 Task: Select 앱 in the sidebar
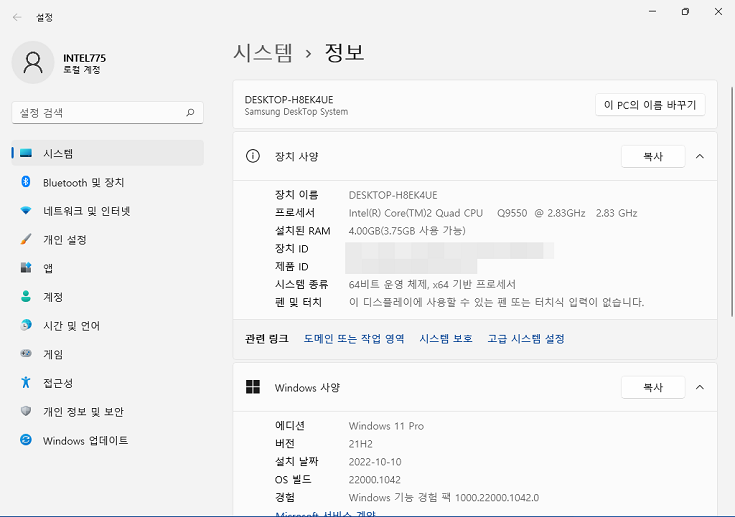pos(108,268)
